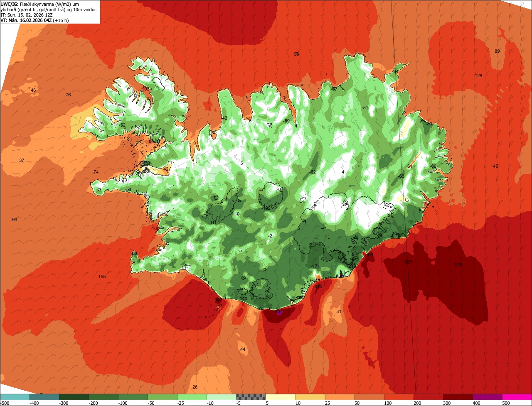Pick the light orange 25 to 50 swatch
The image size is (532, 406).
[340, 397]
